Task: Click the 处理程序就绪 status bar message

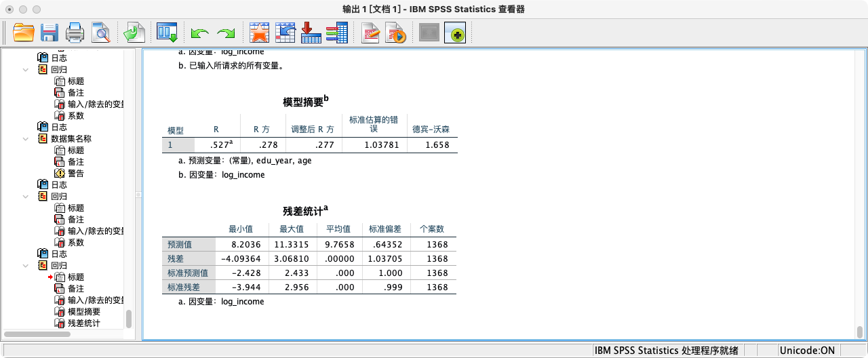Action: pos(666,351)
